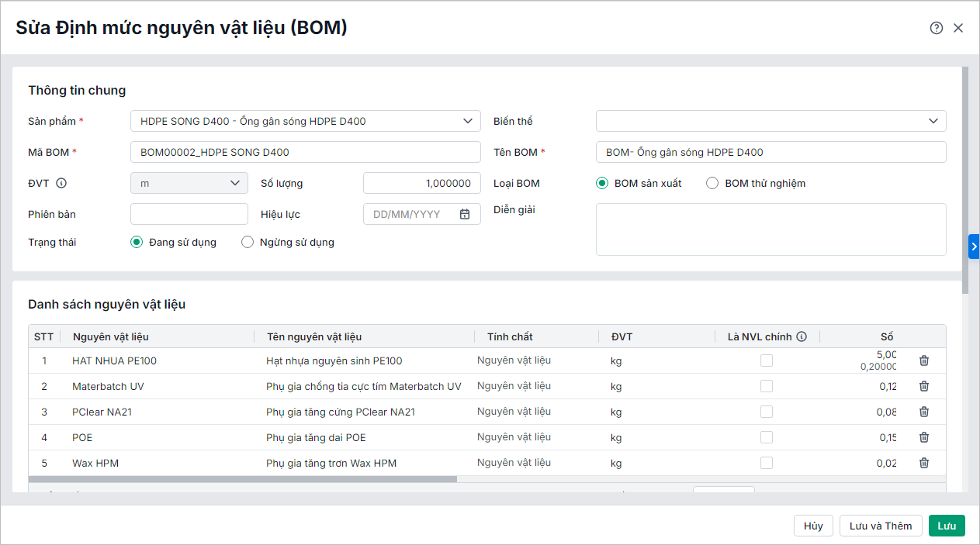Delete the POE material row
980x545 pixels.
[x=923, y=437]
